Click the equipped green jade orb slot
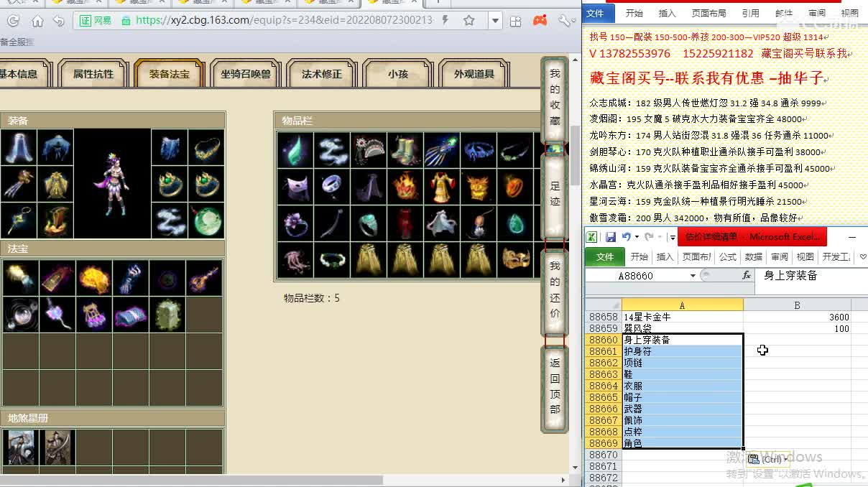The height and width of the screenshot is (487, 868). tap(206, 221)
